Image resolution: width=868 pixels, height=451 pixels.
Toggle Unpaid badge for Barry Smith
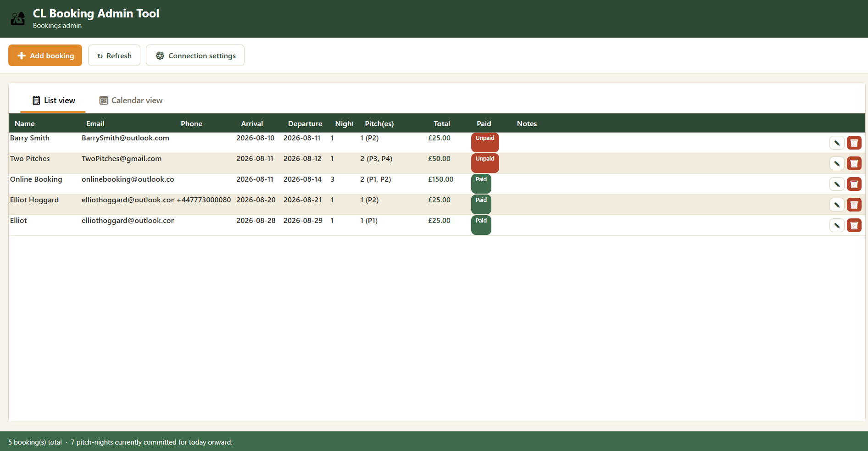pyautogui.click(x=485, y=142)
